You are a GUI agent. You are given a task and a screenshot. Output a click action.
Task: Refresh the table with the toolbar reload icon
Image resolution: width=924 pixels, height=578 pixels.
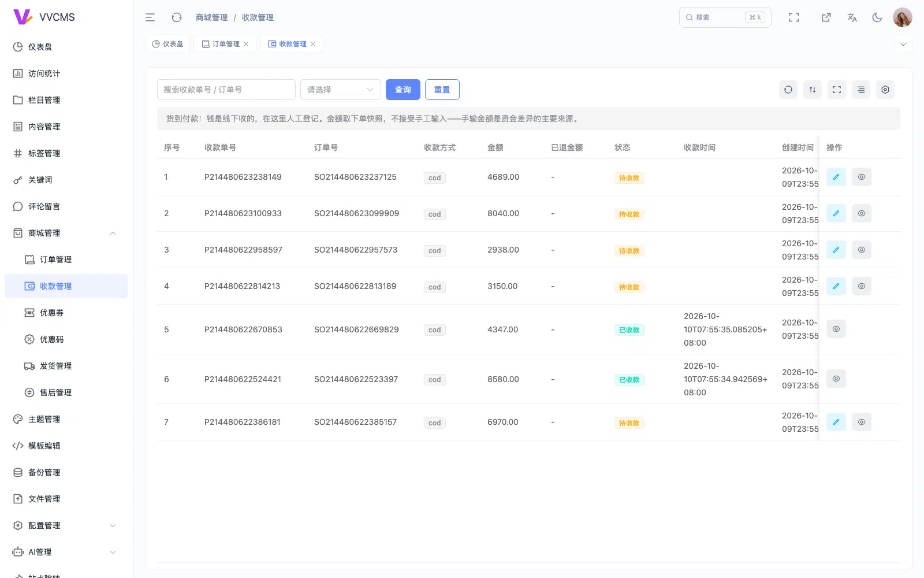[x=788, y=90]
